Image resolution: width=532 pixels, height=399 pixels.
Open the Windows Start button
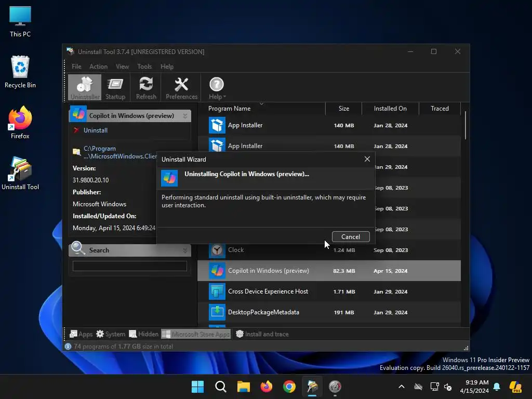coord(197,387)
